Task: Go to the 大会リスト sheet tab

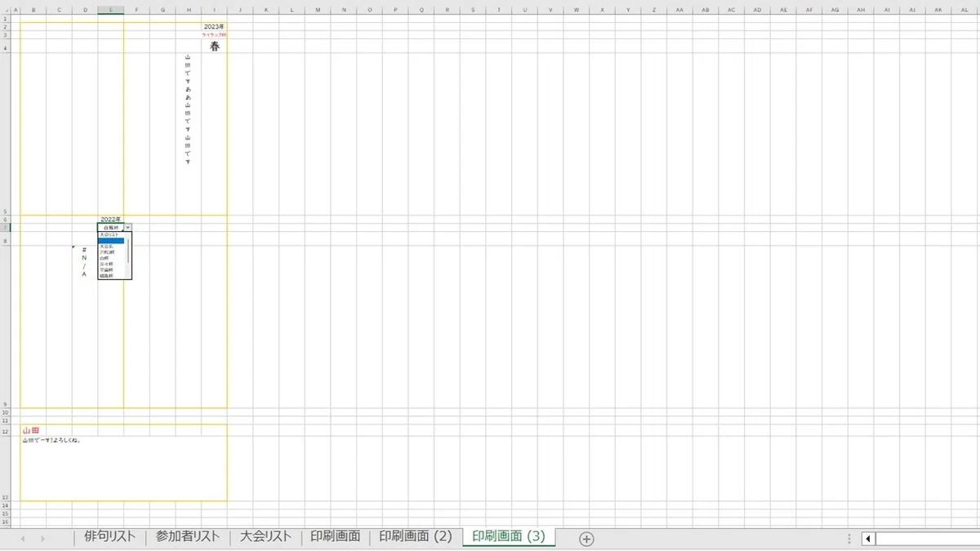Action: [x=265, y=536]
